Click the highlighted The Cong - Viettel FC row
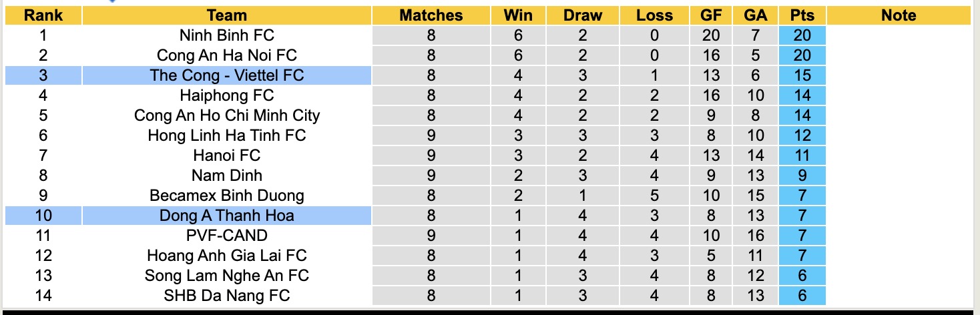 [x=227, y=75]
